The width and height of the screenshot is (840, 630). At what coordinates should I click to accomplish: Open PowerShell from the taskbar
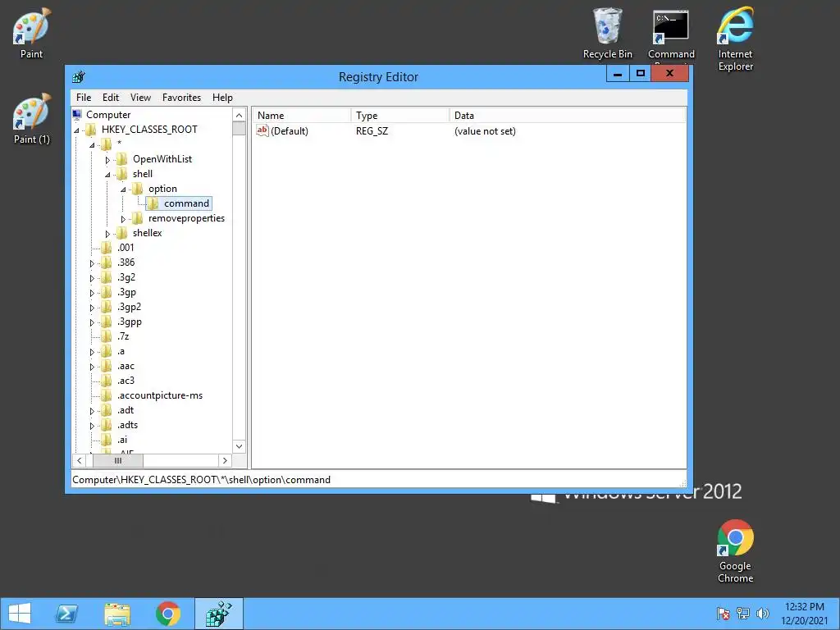pyautogui.click(x=67, y=614)
